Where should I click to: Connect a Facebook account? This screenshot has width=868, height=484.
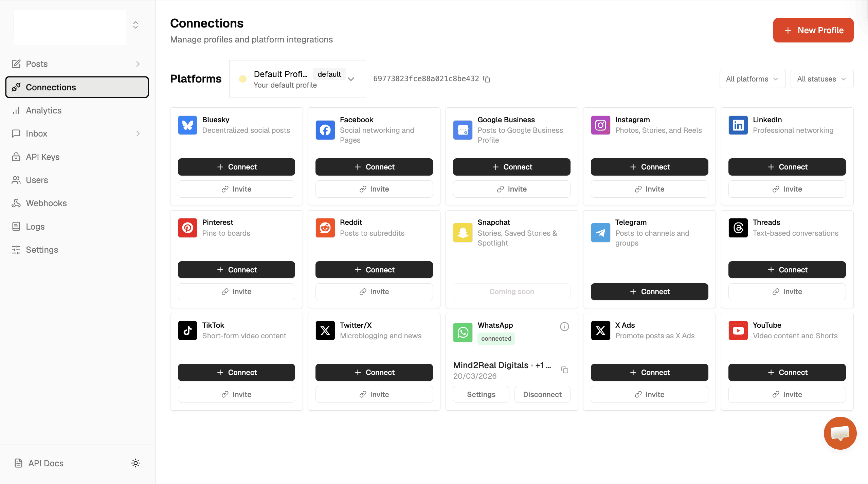374,167
